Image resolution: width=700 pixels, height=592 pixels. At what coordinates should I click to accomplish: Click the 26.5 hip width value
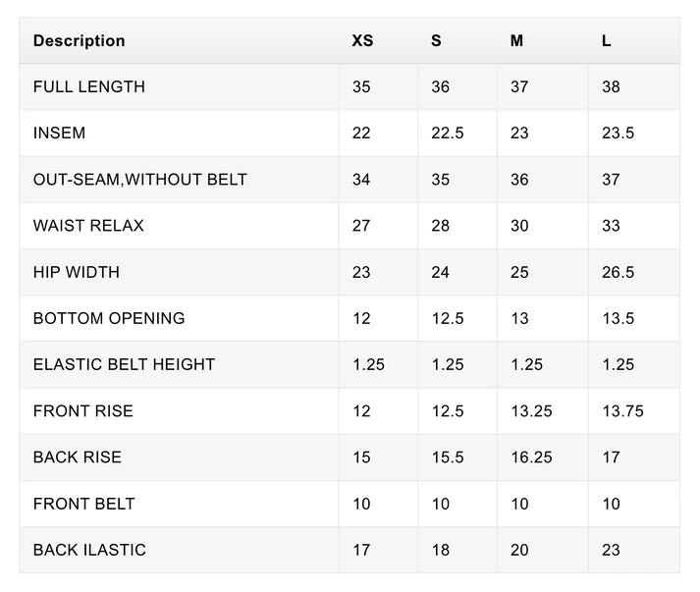point(618,272)
